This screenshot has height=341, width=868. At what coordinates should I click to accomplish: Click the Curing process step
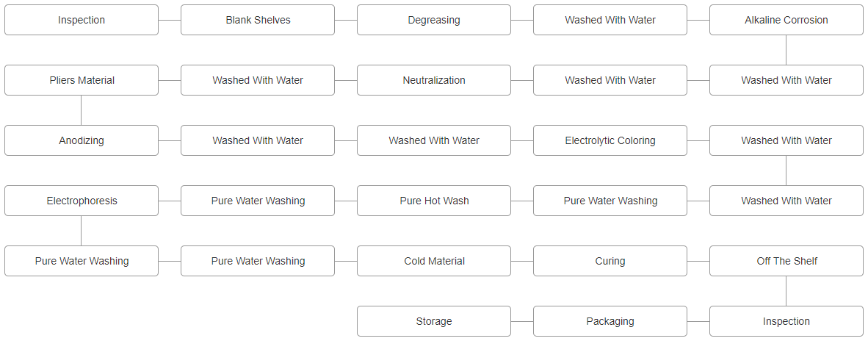click(610, 261)
